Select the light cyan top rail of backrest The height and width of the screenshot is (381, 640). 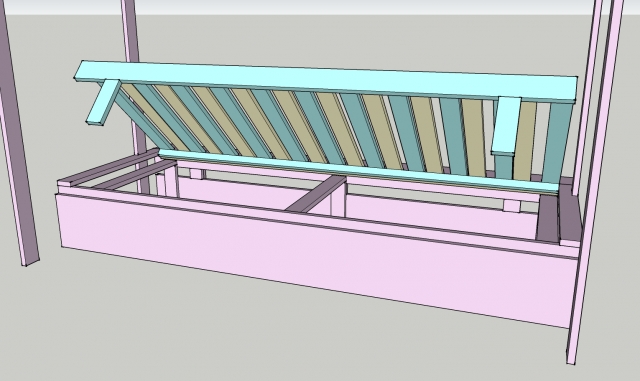tap(327, 81)
